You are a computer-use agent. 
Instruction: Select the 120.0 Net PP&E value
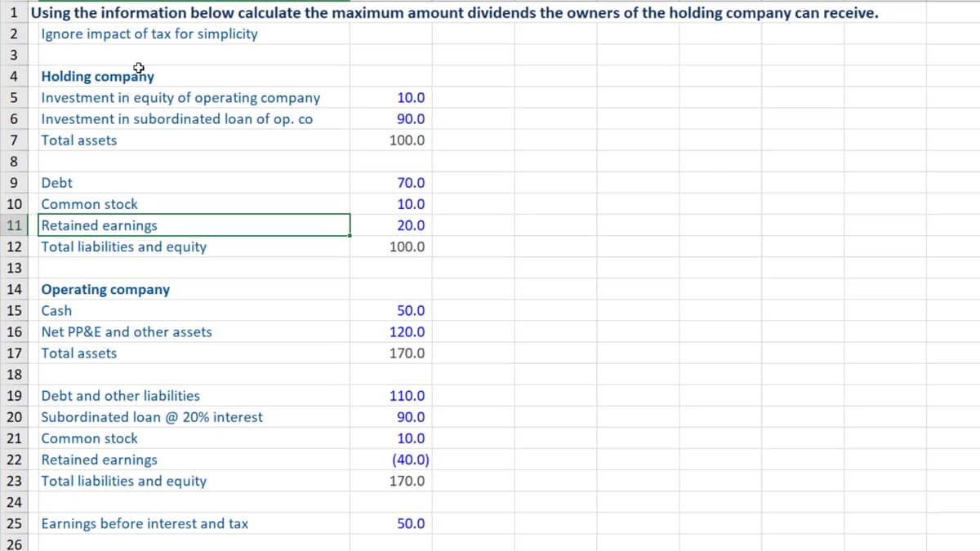click(408, 332)
